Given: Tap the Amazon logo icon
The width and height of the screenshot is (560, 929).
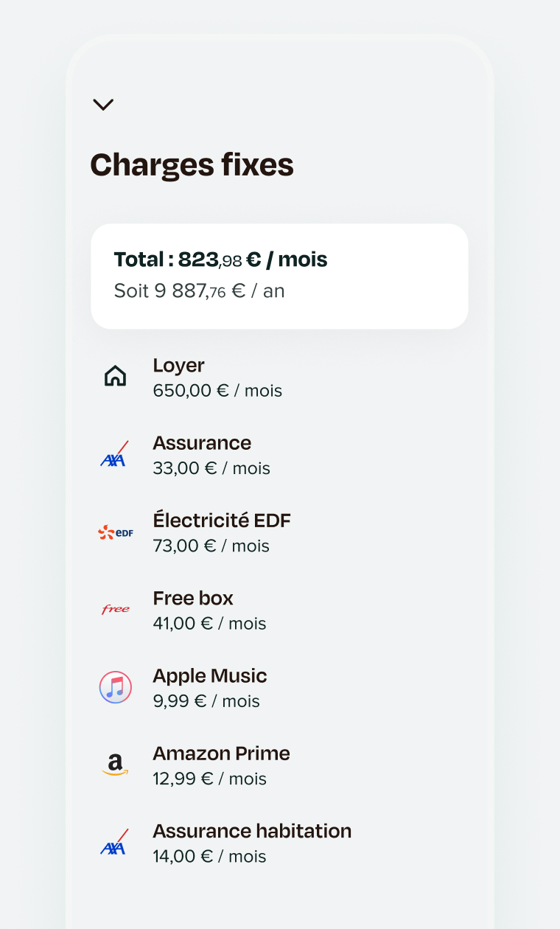Looking at the screenshot, I should (115, 765).
